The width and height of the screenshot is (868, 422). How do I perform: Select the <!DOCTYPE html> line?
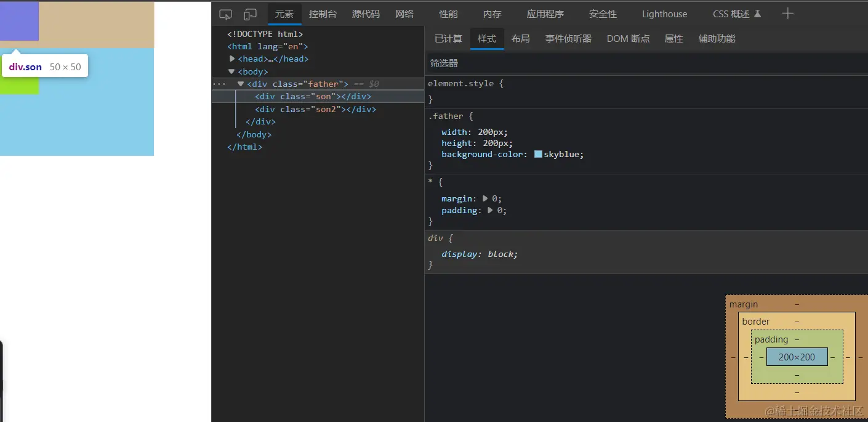tap(265, 34)
